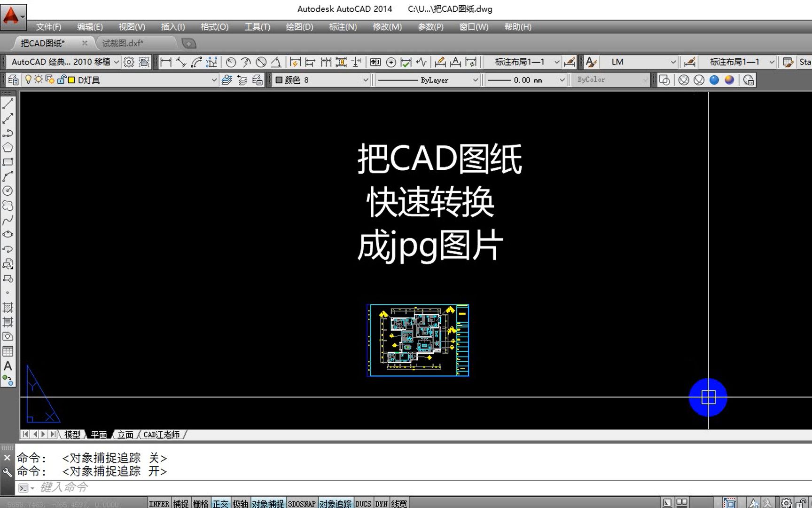Open the 文件(F) menu
This screenshot has width=812, height=508.
[48, 27]
